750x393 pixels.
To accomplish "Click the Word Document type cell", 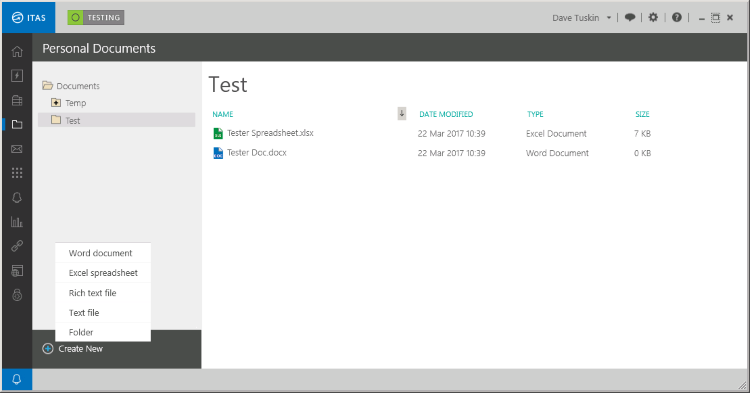I will click(x=557, y=153).
